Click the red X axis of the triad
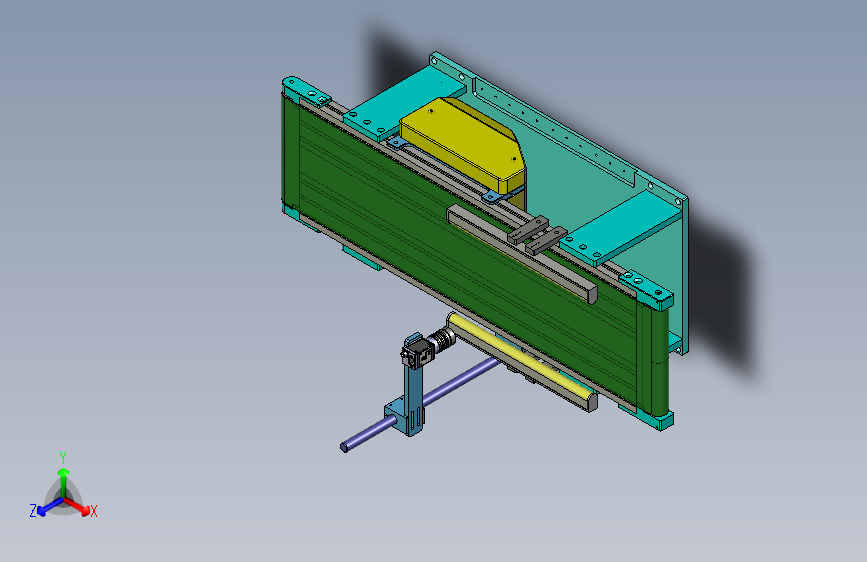Viewport: 867px width, 562px height. (x=77, y=506)
